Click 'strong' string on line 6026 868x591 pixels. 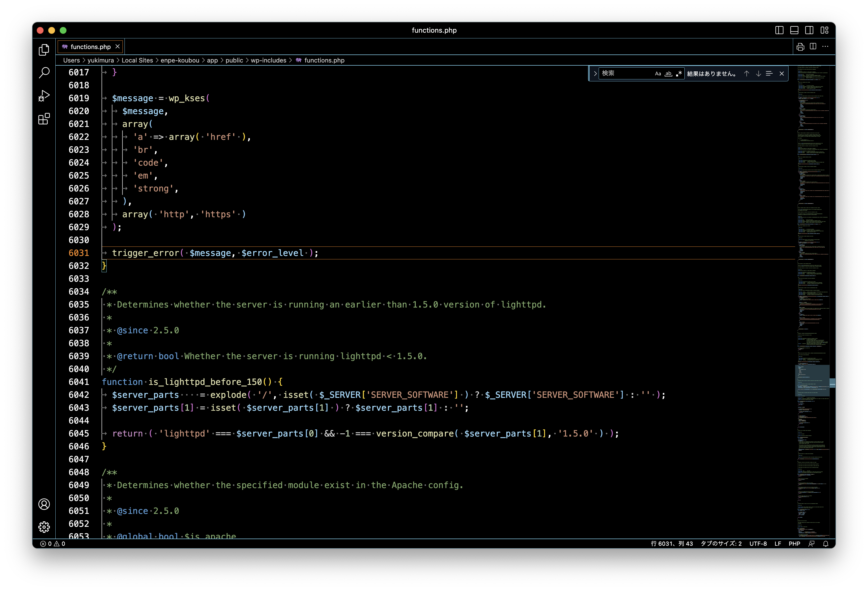click(153, 188)
